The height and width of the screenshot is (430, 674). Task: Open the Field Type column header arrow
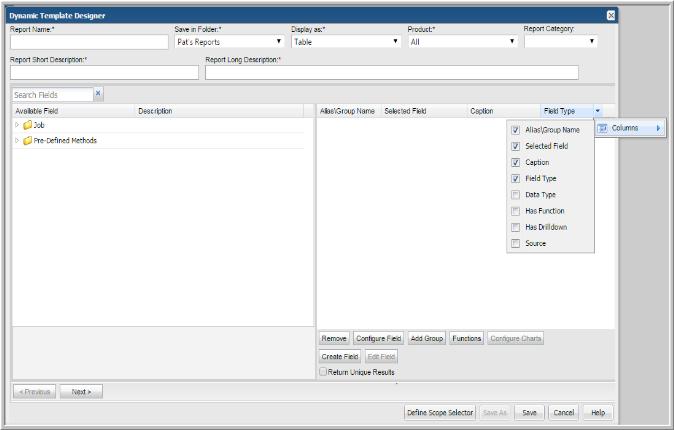coord(597,111)
